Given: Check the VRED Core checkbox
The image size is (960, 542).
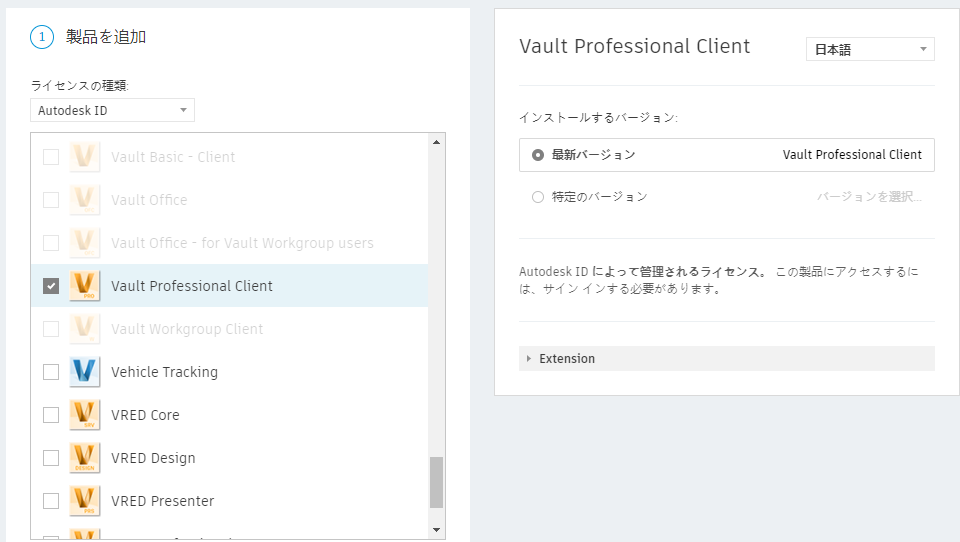Looking at the screenshot, I should coord(51,415).
